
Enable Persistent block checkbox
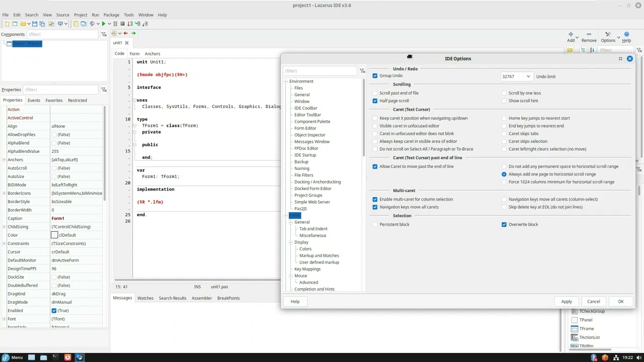375,224
